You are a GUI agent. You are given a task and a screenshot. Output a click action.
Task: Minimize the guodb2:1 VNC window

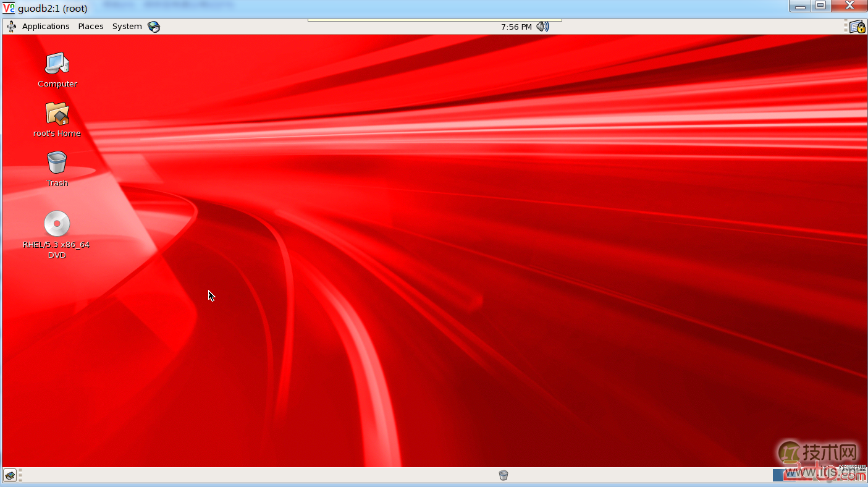[800, 6]
